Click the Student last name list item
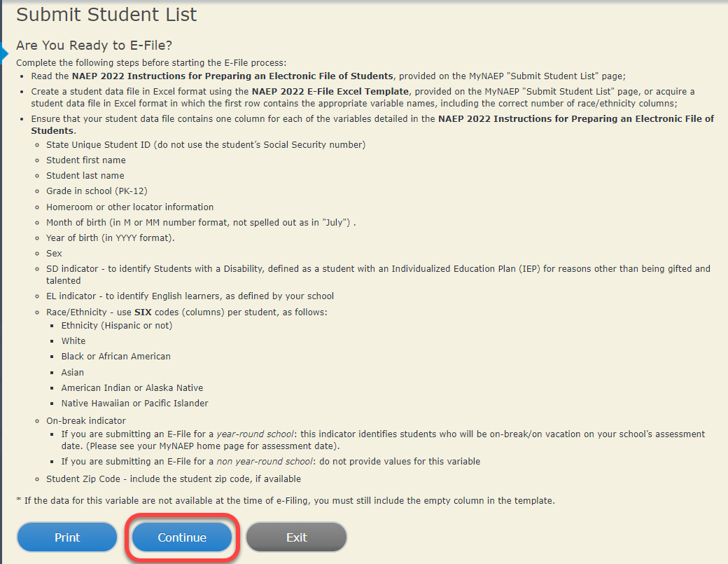Viewport: 728px width, 564px height. 85,176
